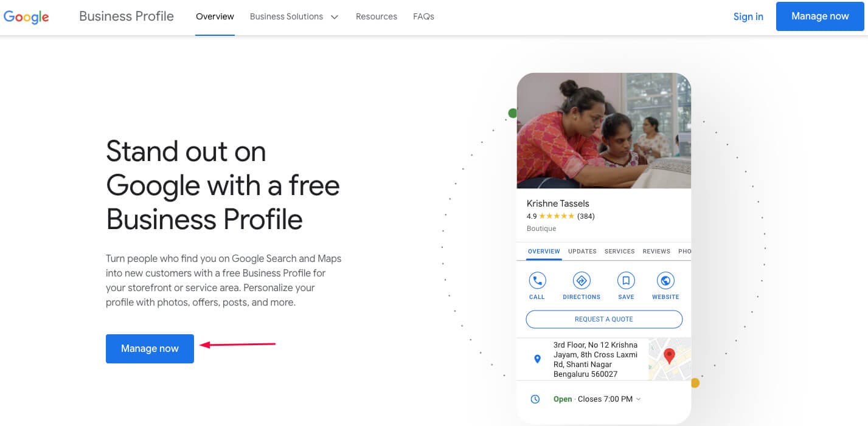
Task: Tap the Save bookmark icon
Action: click(x=626, y=280)
